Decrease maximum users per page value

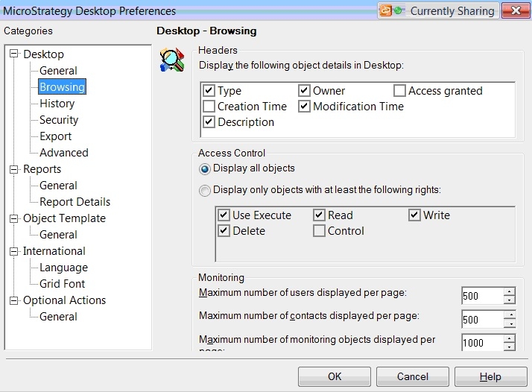tap(509, 300)
